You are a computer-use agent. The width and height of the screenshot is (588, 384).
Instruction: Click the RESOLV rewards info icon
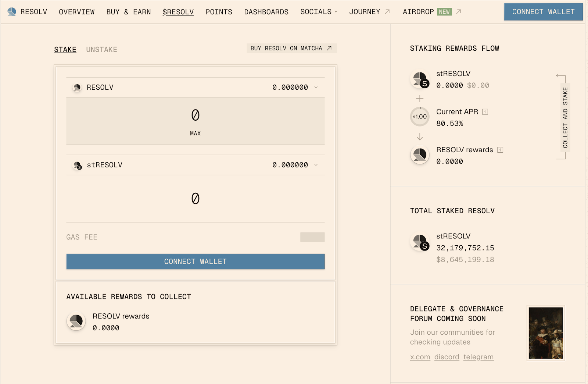tap(500, 150)
